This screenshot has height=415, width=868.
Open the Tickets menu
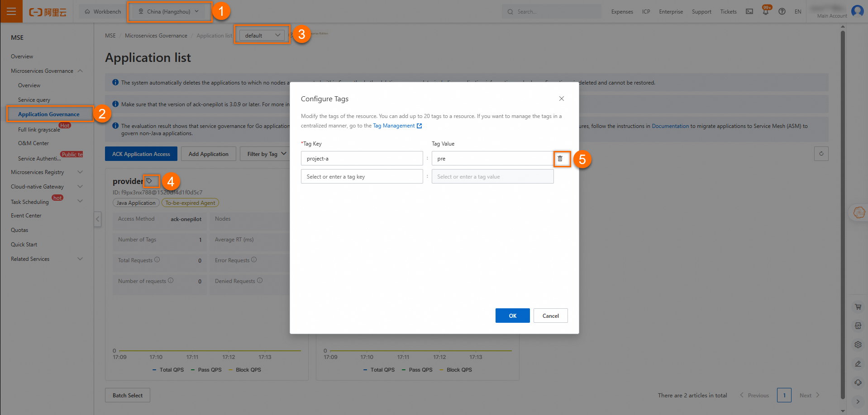[729, 12]
